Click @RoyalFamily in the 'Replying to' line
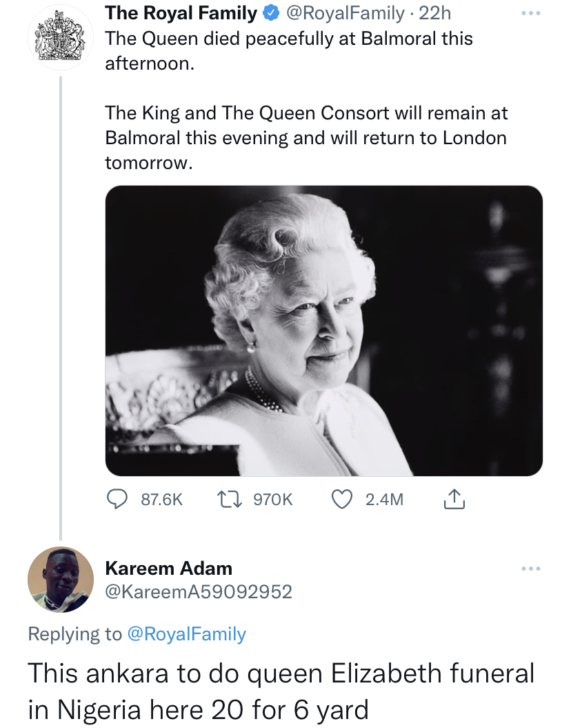Screen dimensions: 571x728 (186, 634)
